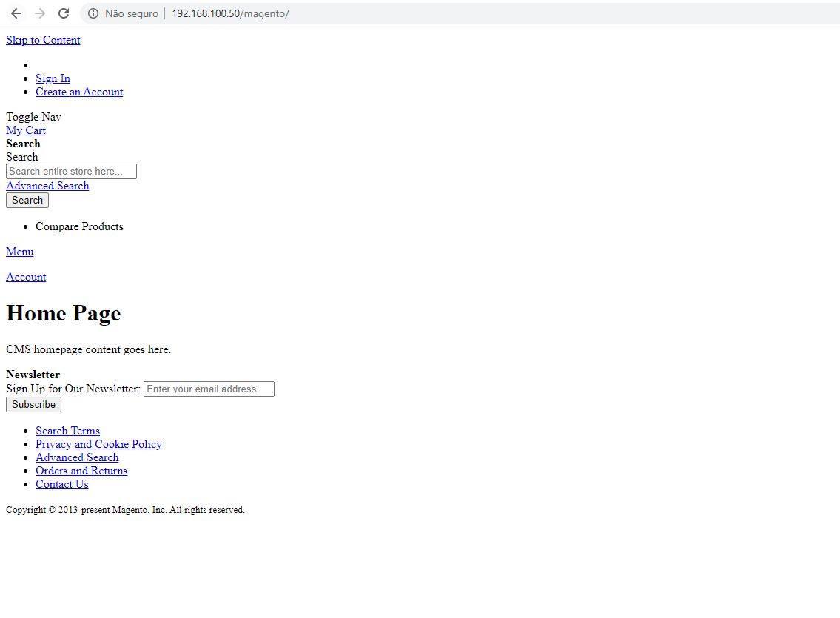Screen dimensions: 840x618
Task: Open Search Terms in the footer
Action: (x=67, y=430)
